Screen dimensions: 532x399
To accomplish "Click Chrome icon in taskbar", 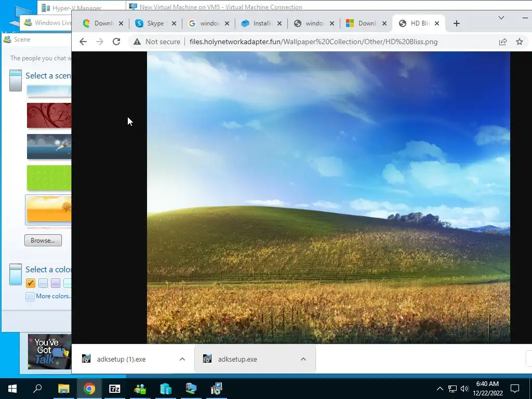I will point(89,389).
